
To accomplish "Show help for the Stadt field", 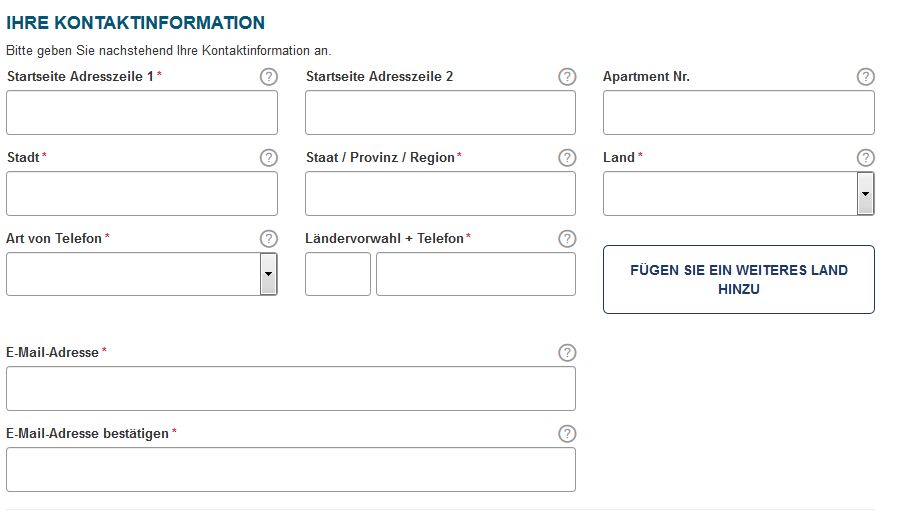I will tap(268, 158).
